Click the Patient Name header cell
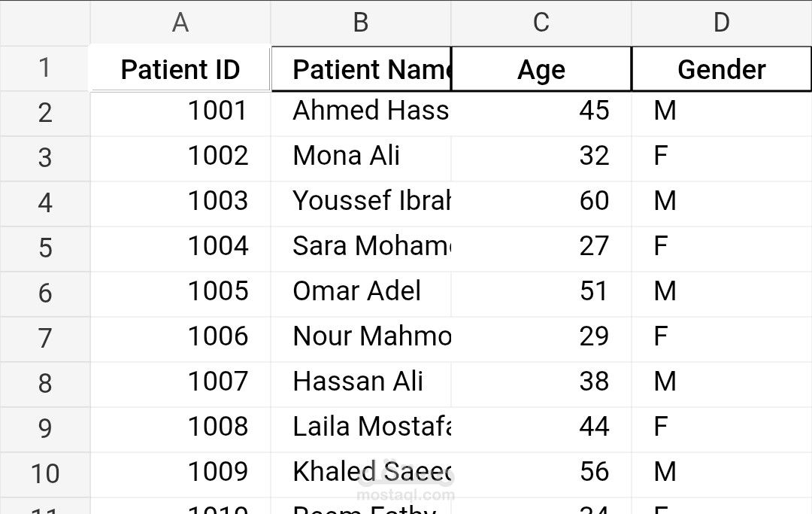Viewport: 812px width, 514px height. (x=360, y=68)
